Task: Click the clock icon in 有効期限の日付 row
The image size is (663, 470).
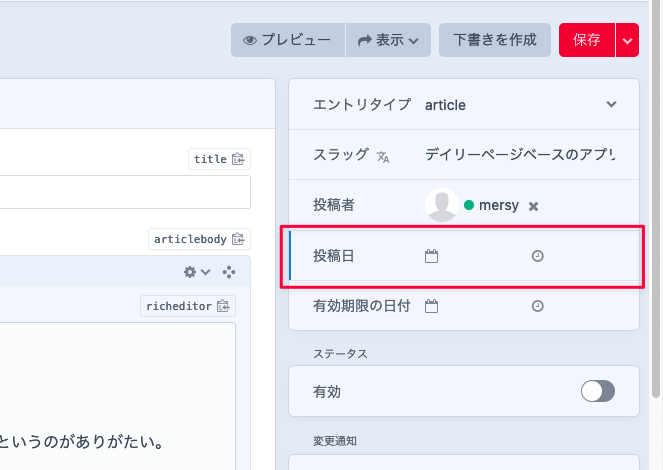Action: pos(538,306)
